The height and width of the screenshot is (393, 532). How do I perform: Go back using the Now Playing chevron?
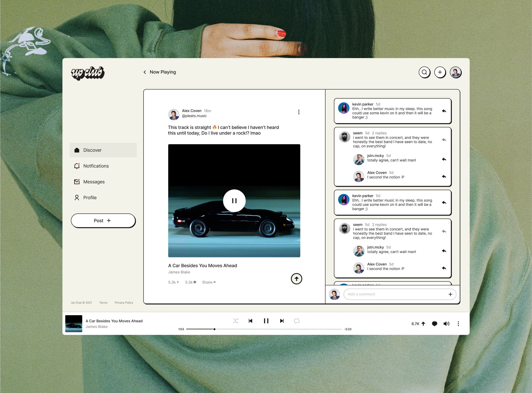click(145, 72)
